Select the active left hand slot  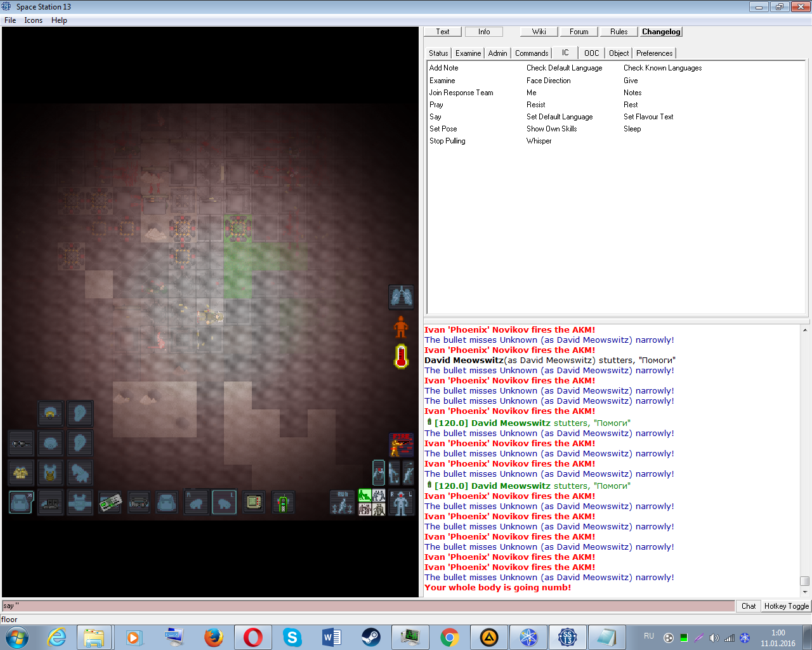pyautogui.click(x=224, y=503)
